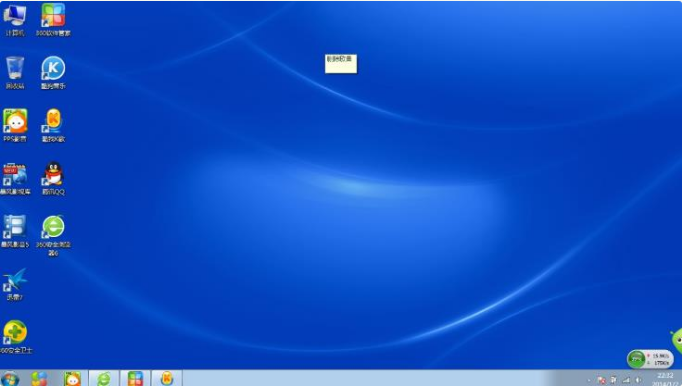Open the 360 browser taskbar button
682x386 pixels.
pos(104,378)
